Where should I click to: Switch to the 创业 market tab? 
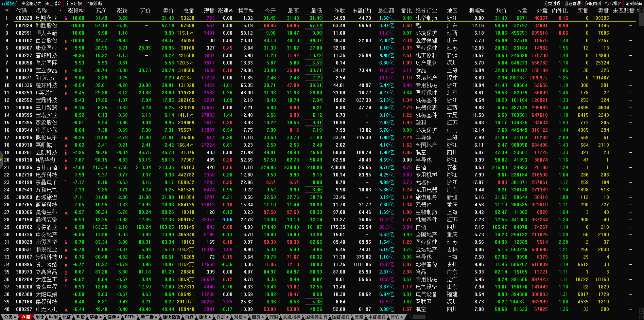40,317
